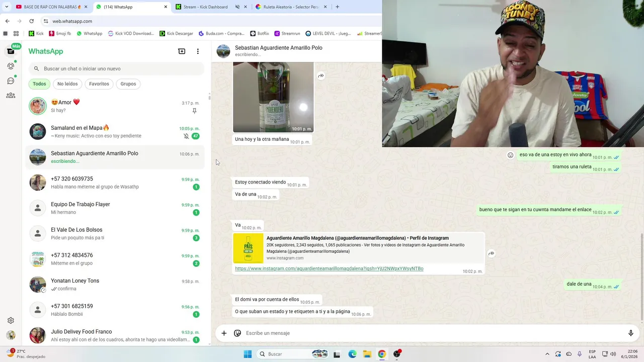
Task: Go back in Chrome navigation
Action: (7, 21)
